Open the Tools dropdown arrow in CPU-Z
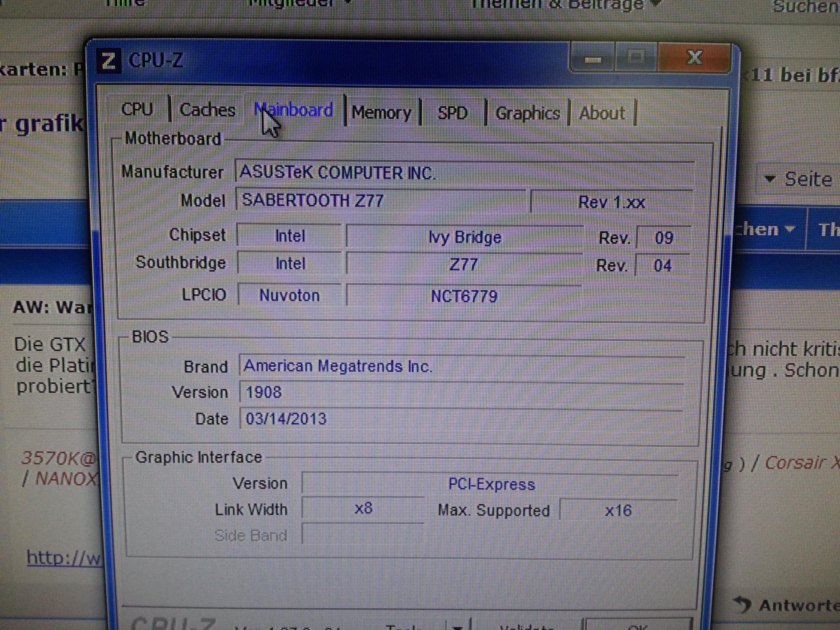Screen dimensions: 840x630 [x=457, y=626]
